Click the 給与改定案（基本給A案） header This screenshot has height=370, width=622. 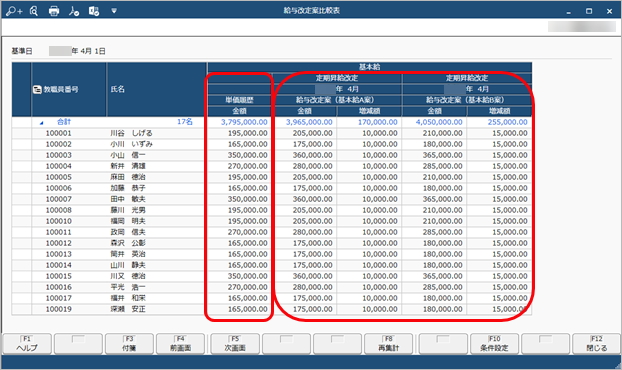pos(337,100)
